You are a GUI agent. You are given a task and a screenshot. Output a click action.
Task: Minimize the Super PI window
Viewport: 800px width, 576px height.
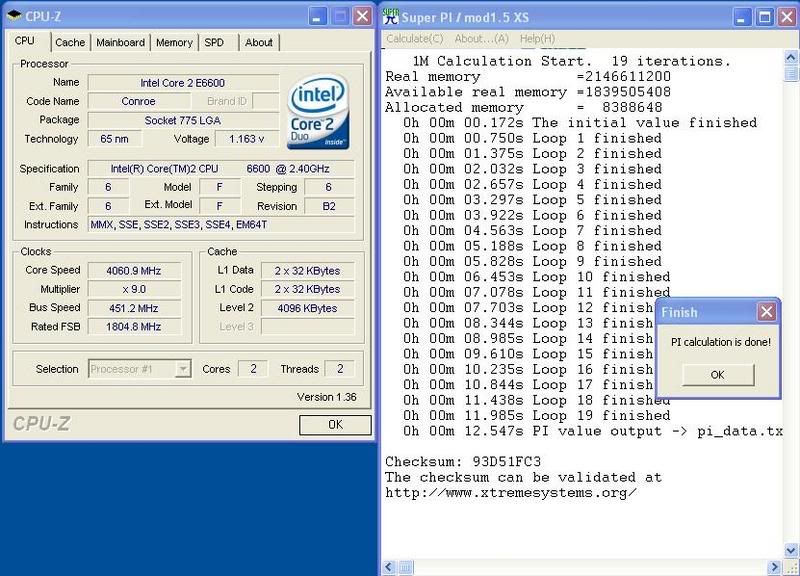pos(742,17)
